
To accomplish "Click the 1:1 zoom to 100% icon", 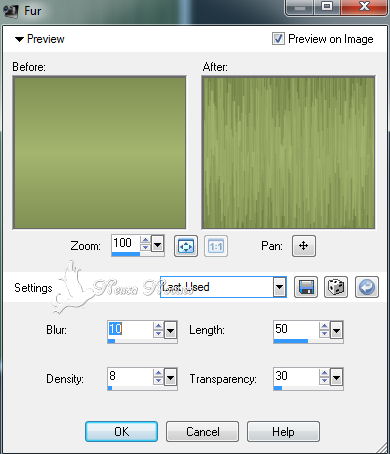I will pos(216,246).
